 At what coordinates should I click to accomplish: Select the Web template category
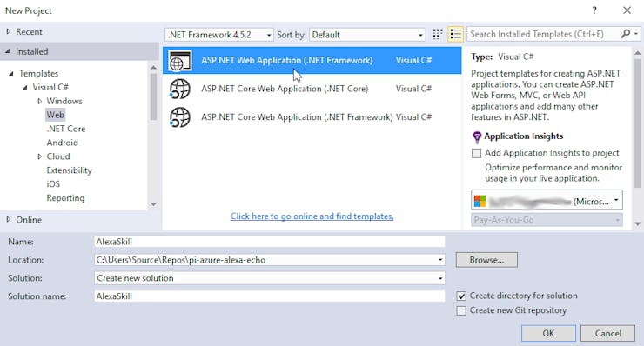[x=55, y=115]
